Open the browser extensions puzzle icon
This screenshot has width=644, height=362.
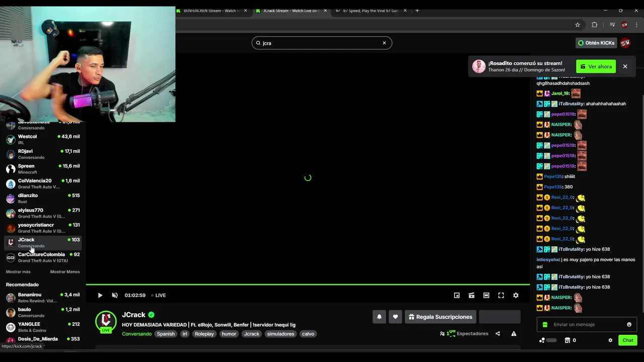coord(595,25)
